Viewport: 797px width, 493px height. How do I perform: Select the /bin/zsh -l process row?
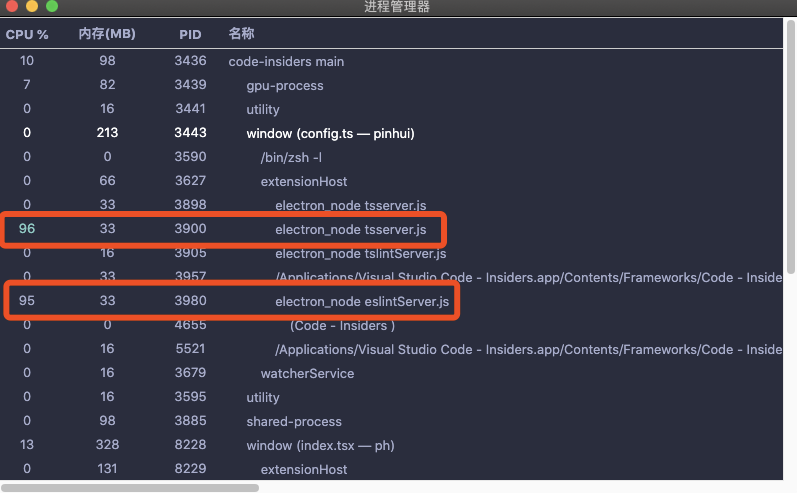[x=391, y=157]
